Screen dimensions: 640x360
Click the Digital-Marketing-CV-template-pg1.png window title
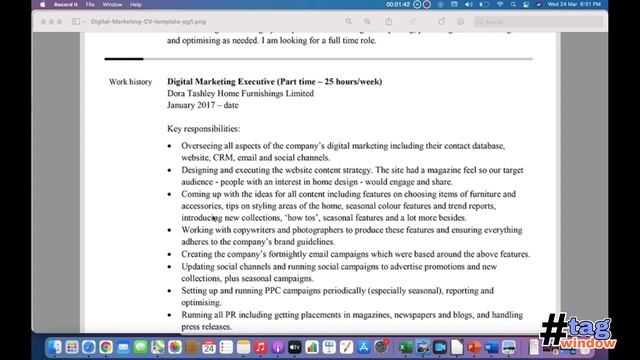point(149,22)
